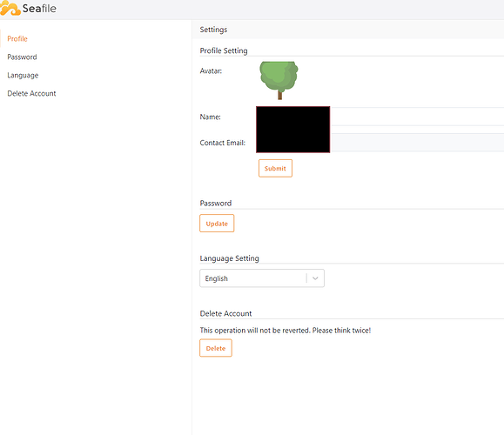The height and width of the screenshot is (435, 504).
Task: Click the Profile Setting heading
Action: [224, 50]
